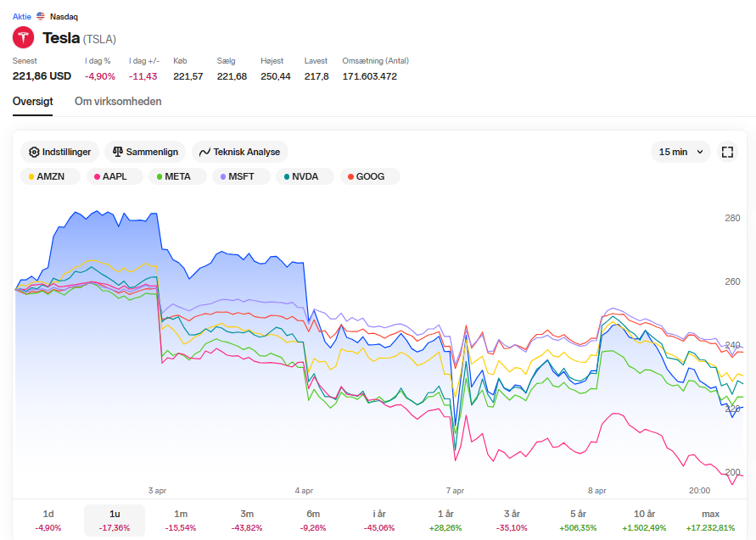
Task: Open Teknisk Analyse tools
Action: pos(239,152)
